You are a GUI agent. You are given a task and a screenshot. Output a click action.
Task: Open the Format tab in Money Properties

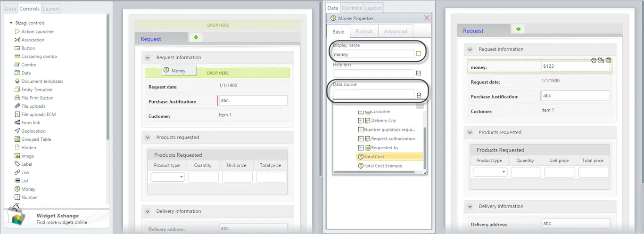[x=364, y=31]
